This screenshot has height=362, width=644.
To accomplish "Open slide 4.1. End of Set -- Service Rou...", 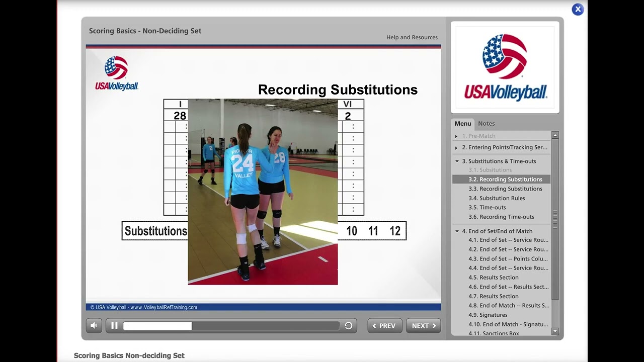I will (x=508, y=240).
